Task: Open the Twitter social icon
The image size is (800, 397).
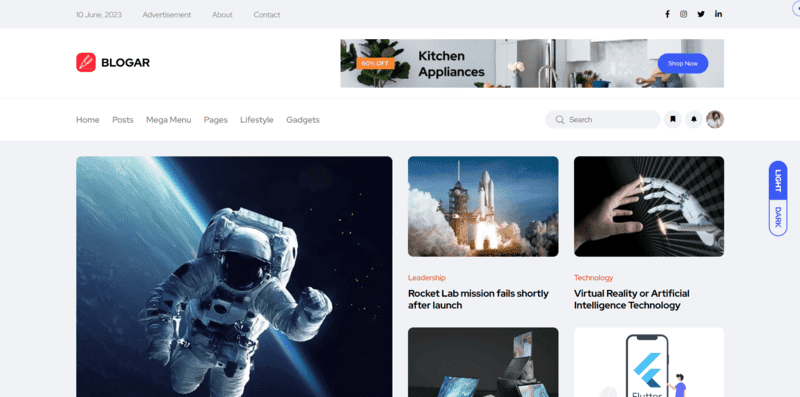Action: coord(701,14)
